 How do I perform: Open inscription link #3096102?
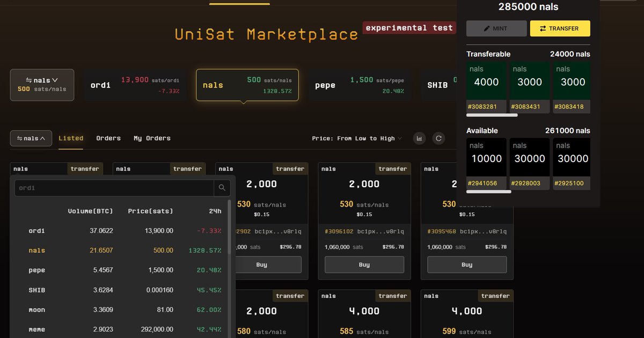click(339, 232)
